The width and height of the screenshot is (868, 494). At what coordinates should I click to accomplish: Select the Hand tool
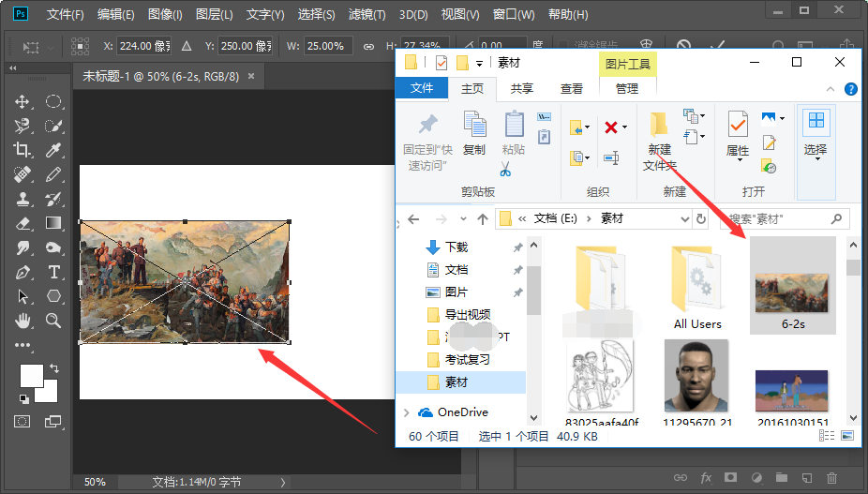coord(22,321)
